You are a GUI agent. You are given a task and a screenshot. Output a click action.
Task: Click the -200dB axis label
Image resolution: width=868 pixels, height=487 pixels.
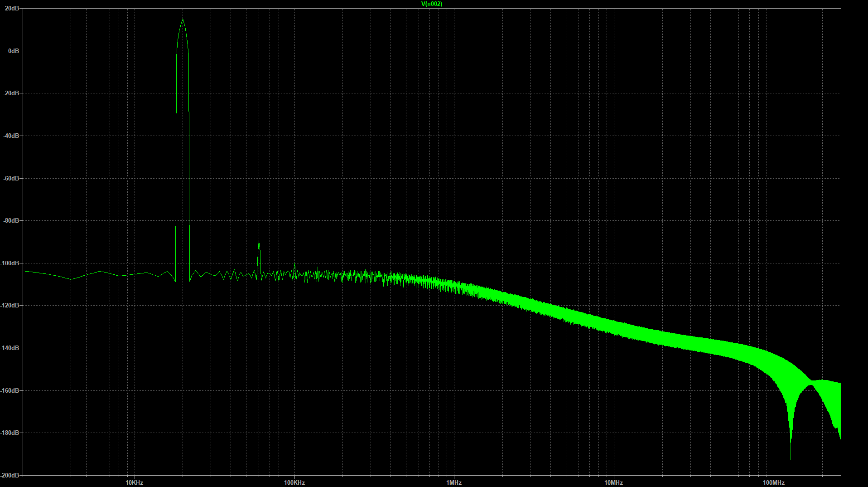click(x=10, y=475)
